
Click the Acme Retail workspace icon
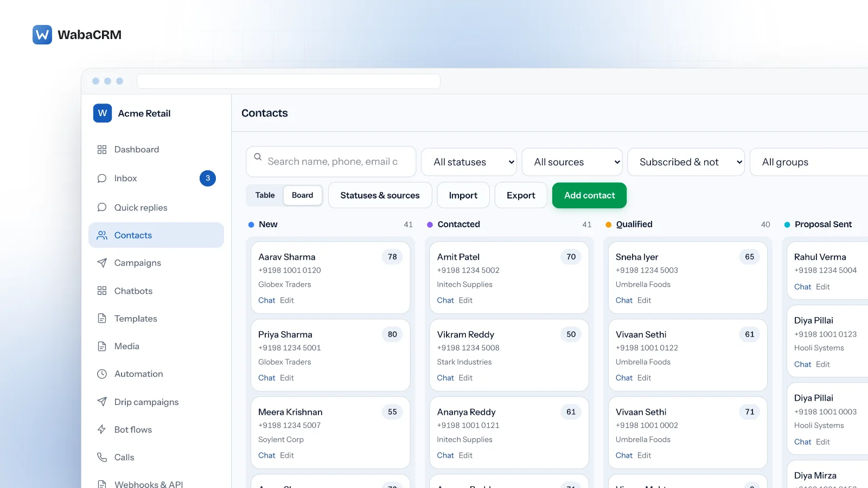pos(103,113)
